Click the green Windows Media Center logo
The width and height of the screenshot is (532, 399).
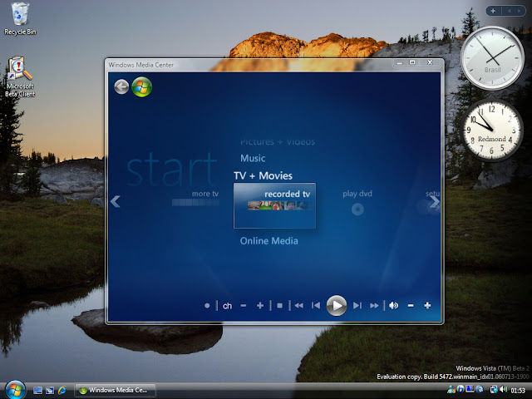141,86
